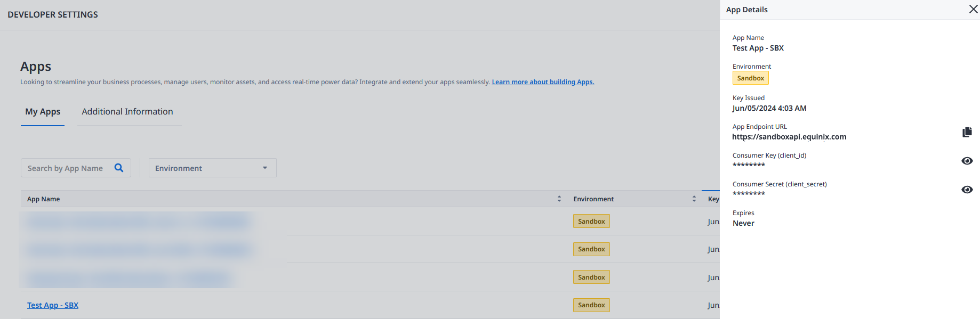Click the Test App row's Sandbox badge
Screen dimensions: 980x319
click(x=591, y=305)
